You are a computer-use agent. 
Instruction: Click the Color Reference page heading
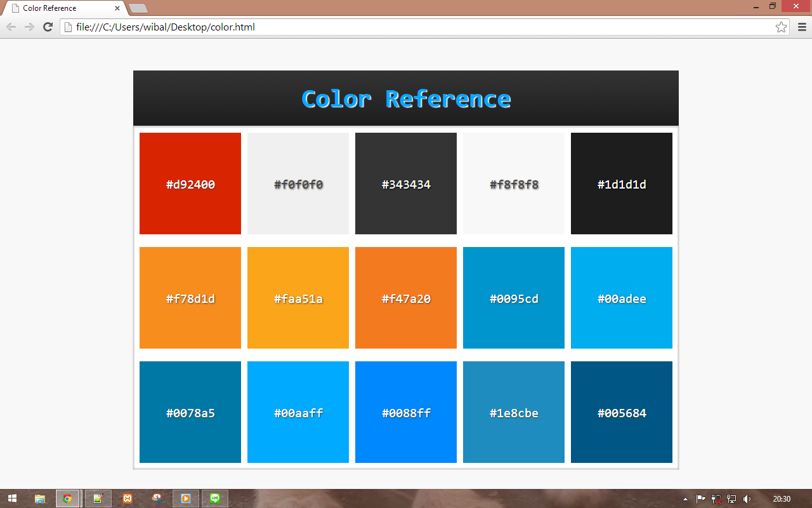(x=406, y=99)
